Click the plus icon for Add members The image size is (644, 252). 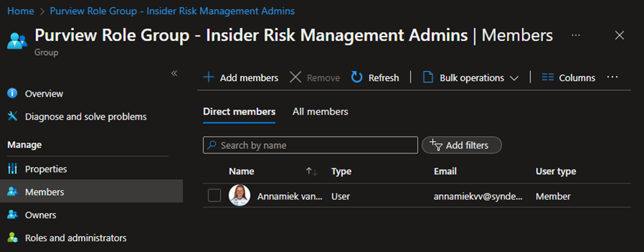[x=208, y=77]
